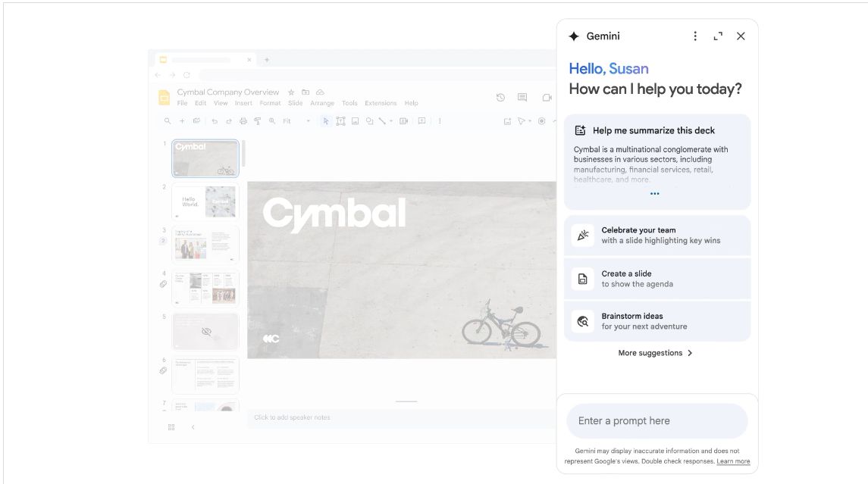Open Gemini panel more options menu

click(x=694, y=36)
